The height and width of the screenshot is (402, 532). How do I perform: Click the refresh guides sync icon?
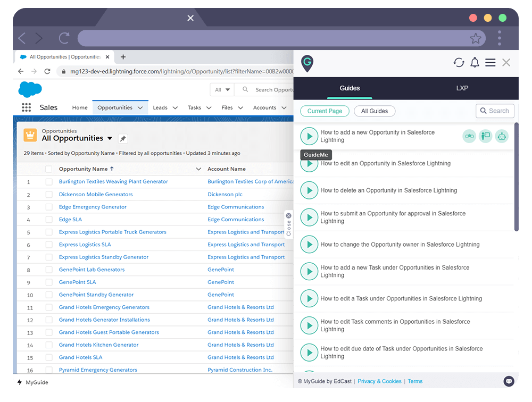click(459, 62)
